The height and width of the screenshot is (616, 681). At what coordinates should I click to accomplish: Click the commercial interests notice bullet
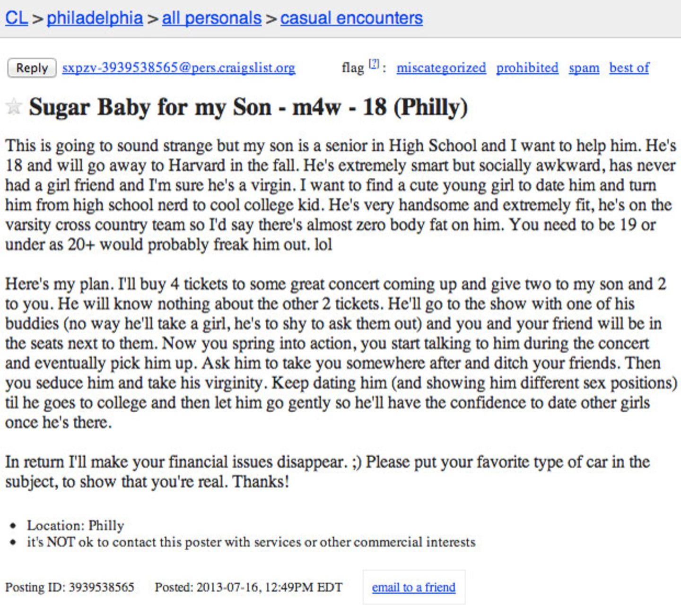click(251, 542)
